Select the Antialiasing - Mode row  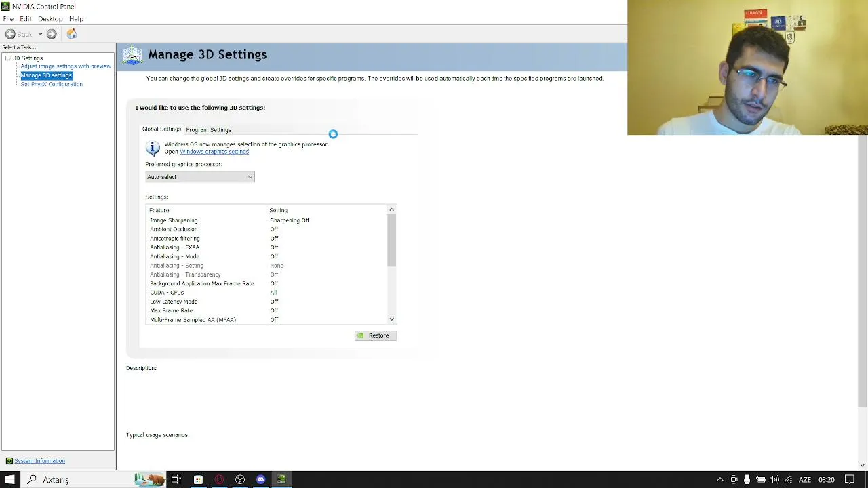coord(268,256)
